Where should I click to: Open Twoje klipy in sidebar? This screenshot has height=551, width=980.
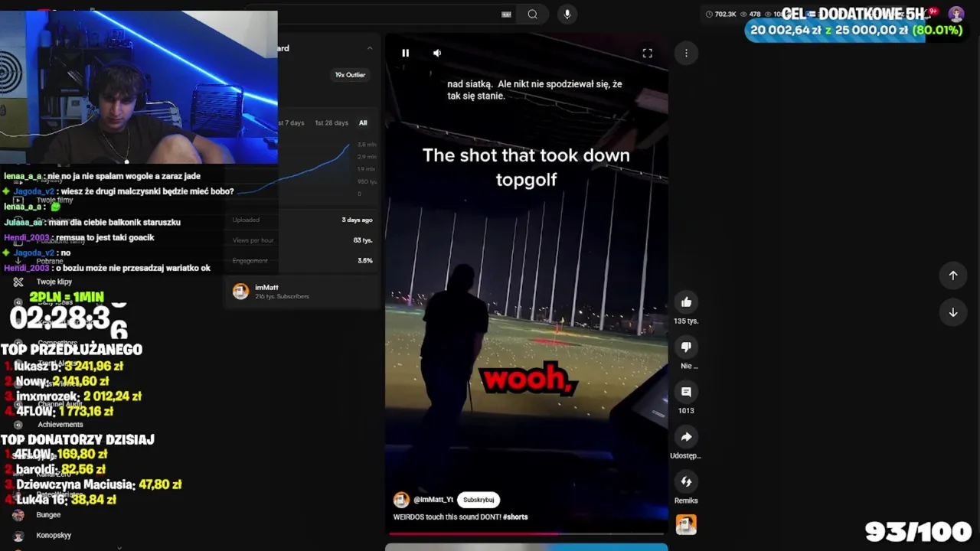(x=54, y=282)
